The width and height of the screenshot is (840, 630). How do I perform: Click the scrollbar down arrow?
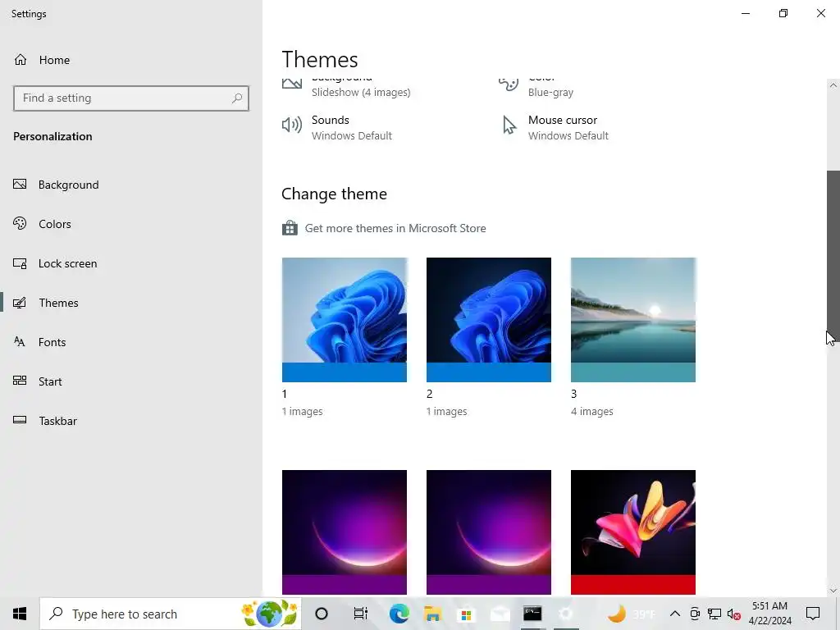click(833, 591)
